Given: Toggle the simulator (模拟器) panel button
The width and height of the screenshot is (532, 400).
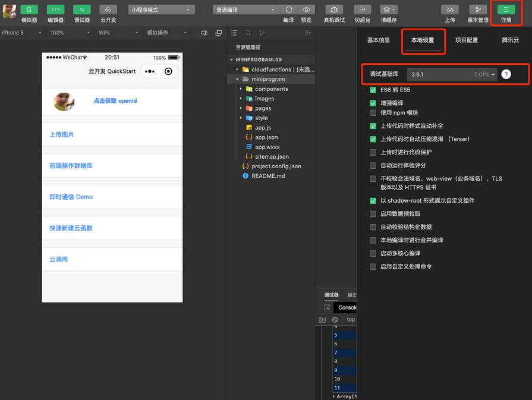Looking at the screenshot, I should pos(29,10).
